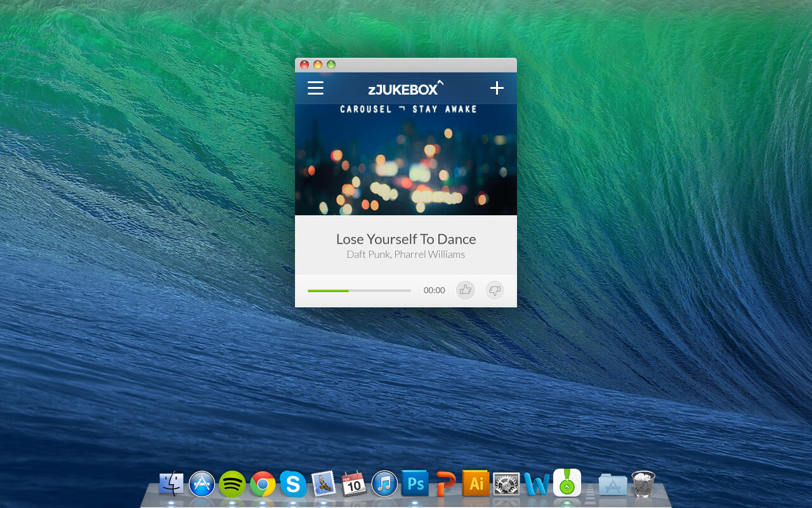Open the Calendar app in the dock
The width and height of the screenshot is (812, 508).
(x=354, y=484)
